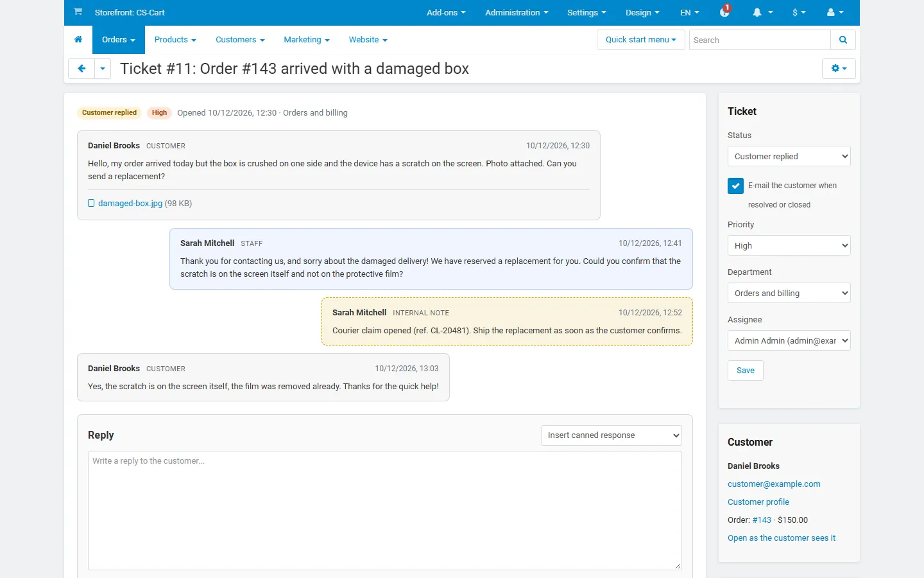The width and height of the screenshot is (924, 578).
Task: Open the Website menu
Action: 368,40
